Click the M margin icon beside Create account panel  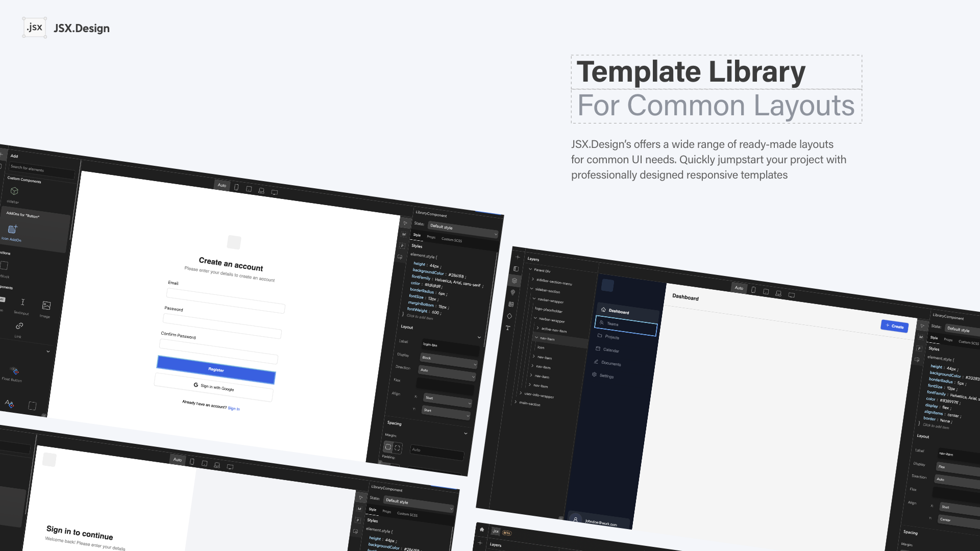click(404, 234)
